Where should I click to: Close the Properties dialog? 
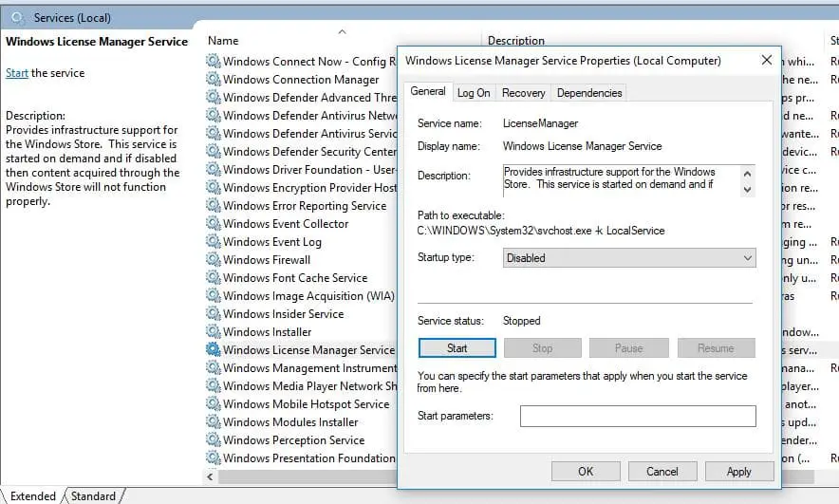[766, 60]
